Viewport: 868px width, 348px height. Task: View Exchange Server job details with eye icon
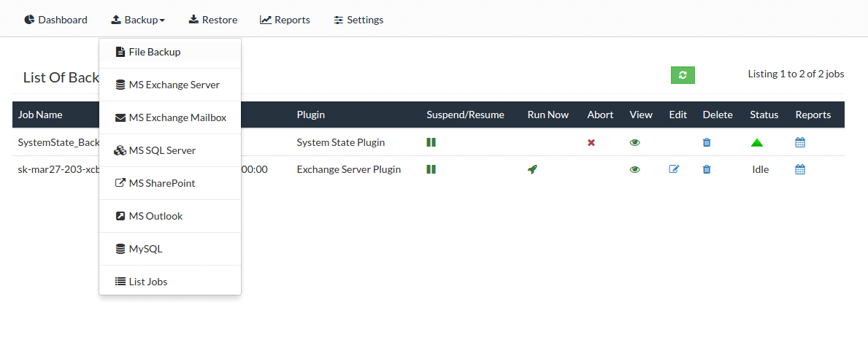635,169
